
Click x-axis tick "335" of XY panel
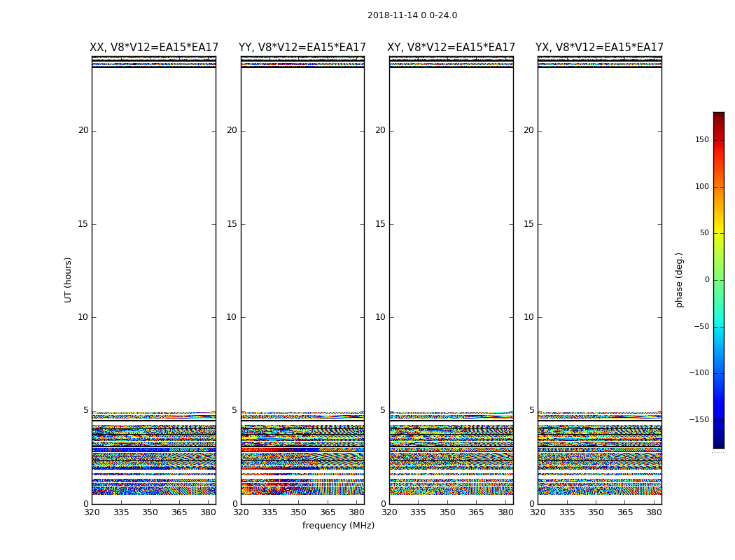(418, 512)
